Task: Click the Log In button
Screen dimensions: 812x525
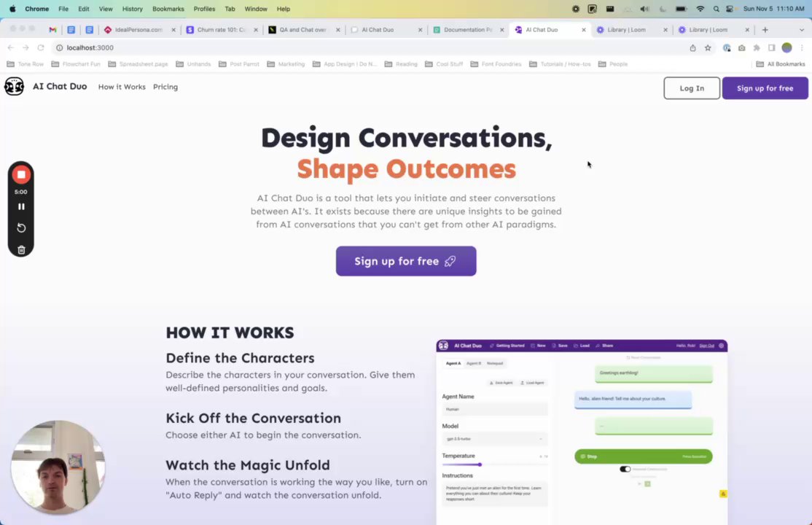Action: (x=691, y=88)
